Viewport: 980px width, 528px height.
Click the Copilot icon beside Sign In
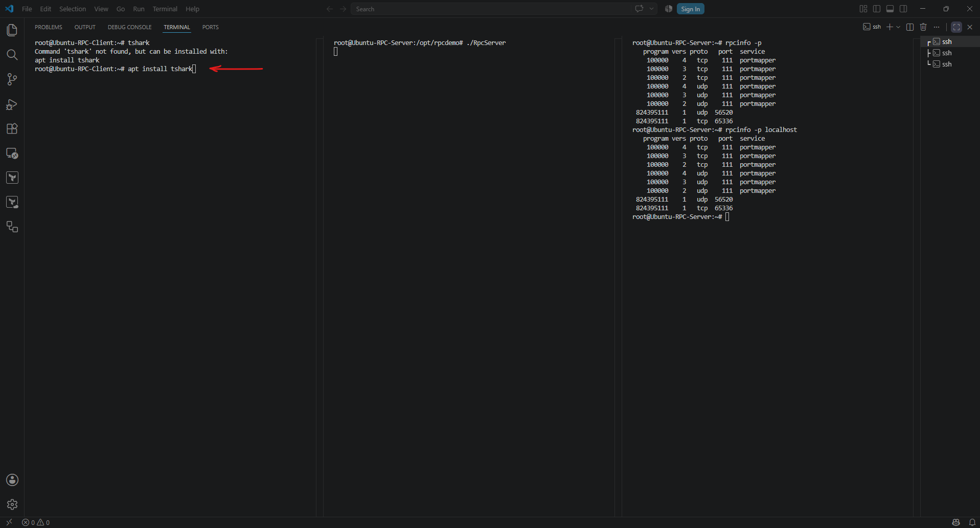coord(668,9)
